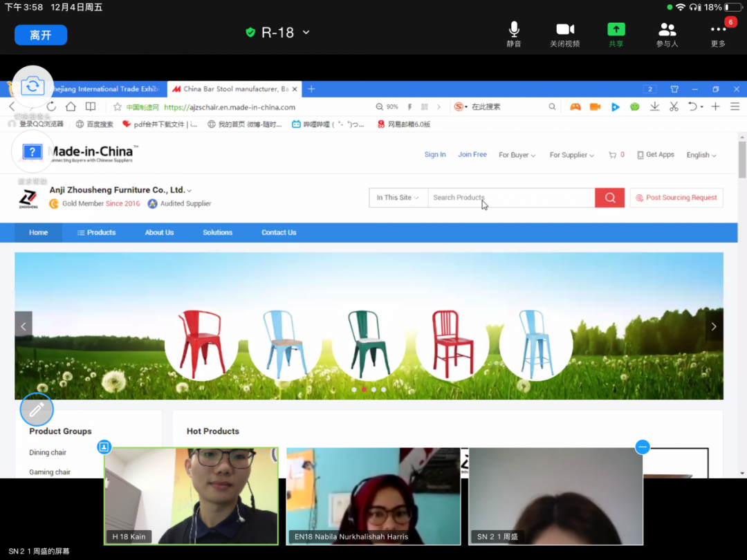Open the Contact Us navigation item
The image size is (747, 560).
[279, 232]
